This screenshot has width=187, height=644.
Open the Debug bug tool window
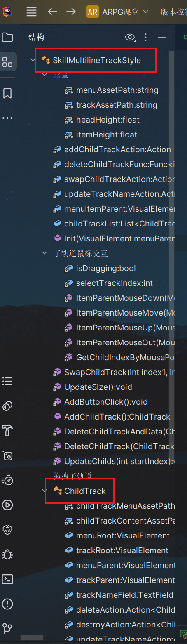[7, 555]
